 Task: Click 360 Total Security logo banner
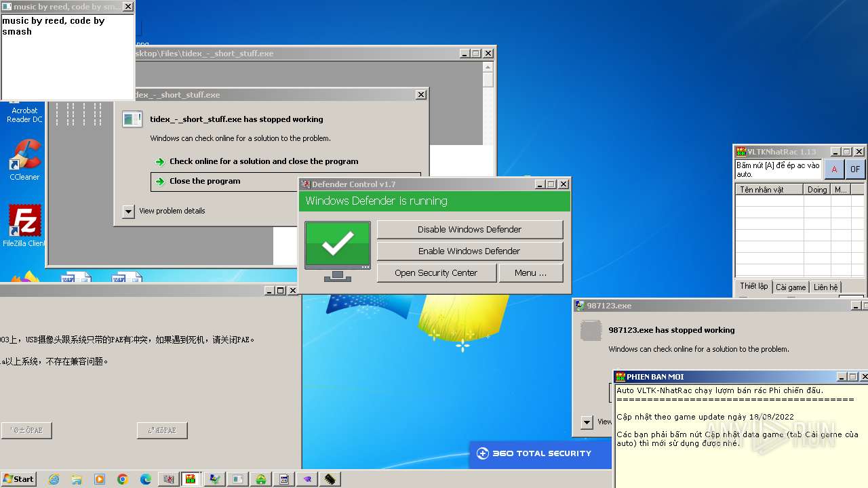tap(540, 453)
